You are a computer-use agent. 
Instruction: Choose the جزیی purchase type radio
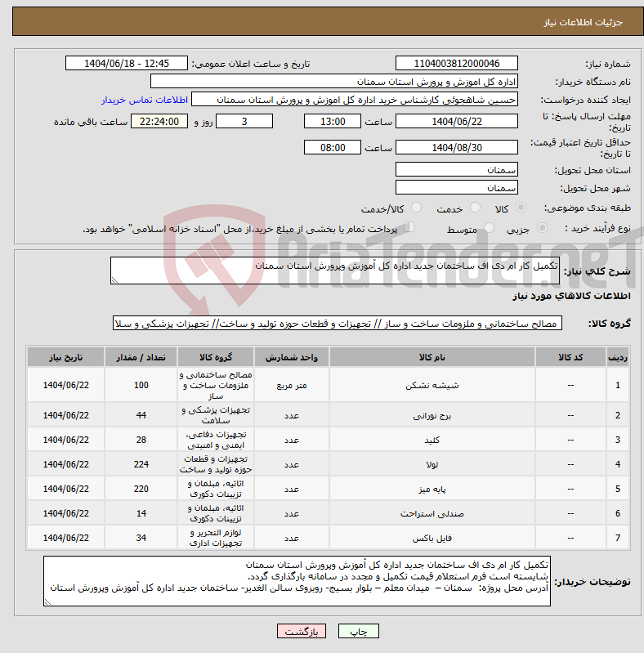point(542,228)
